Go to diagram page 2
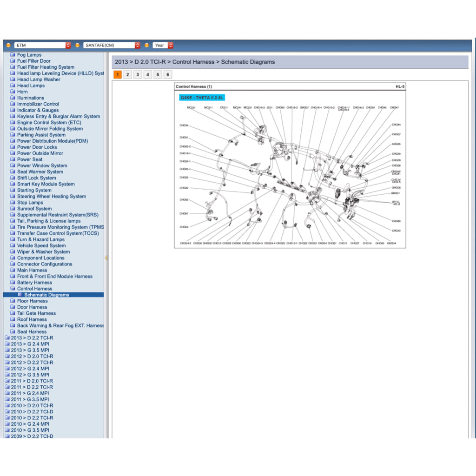This screenshot has width=476, height=476. [128, 75]
